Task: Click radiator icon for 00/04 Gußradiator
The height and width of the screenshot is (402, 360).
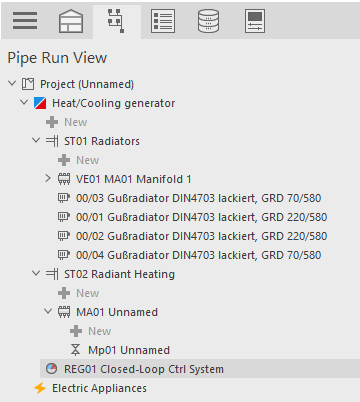Action: 64,255
